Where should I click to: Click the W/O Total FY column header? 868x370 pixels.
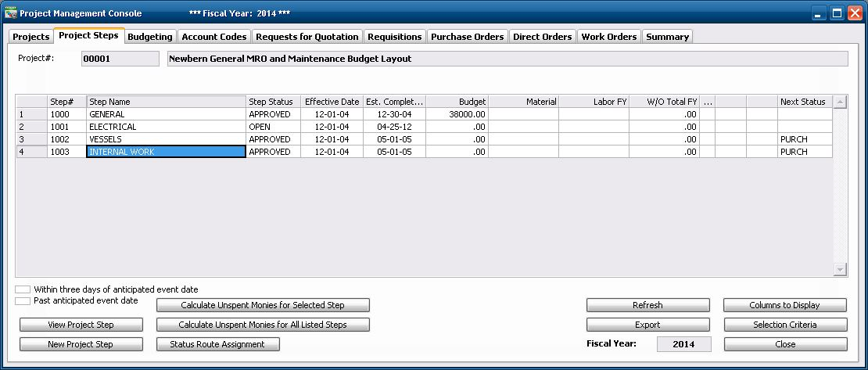[x=664, y=102]
